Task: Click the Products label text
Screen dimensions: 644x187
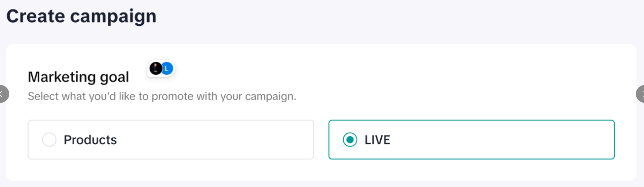Action: click(90, 140)
